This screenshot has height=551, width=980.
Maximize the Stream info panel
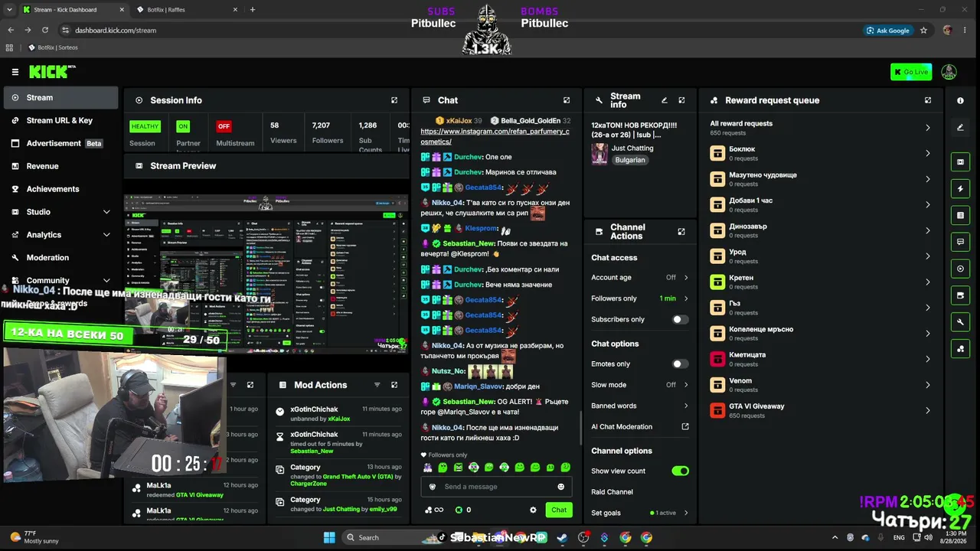(x=681, y=100)
